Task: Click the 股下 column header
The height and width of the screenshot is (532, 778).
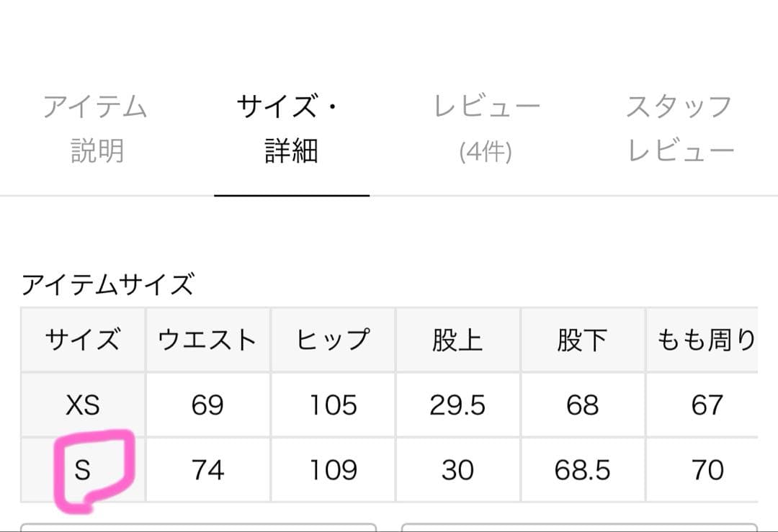Action: tap(582, 340)
